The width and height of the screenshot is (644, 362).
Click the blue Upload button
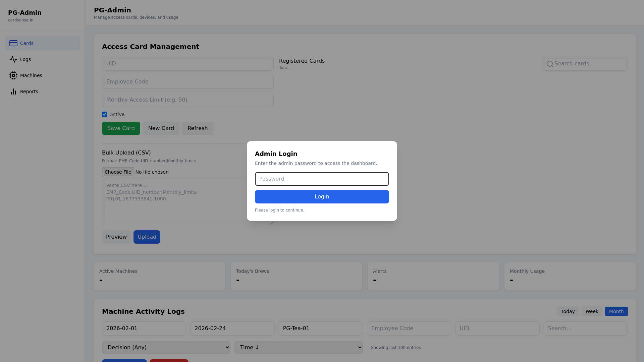click(147, 237)
